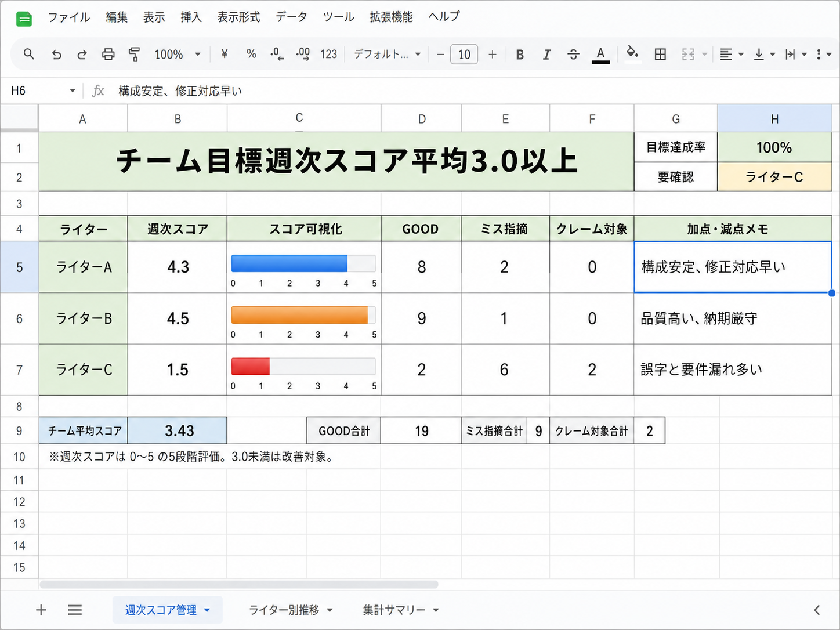Select the paint format tool
Screen dimensions: 840x630
[134, 55]
